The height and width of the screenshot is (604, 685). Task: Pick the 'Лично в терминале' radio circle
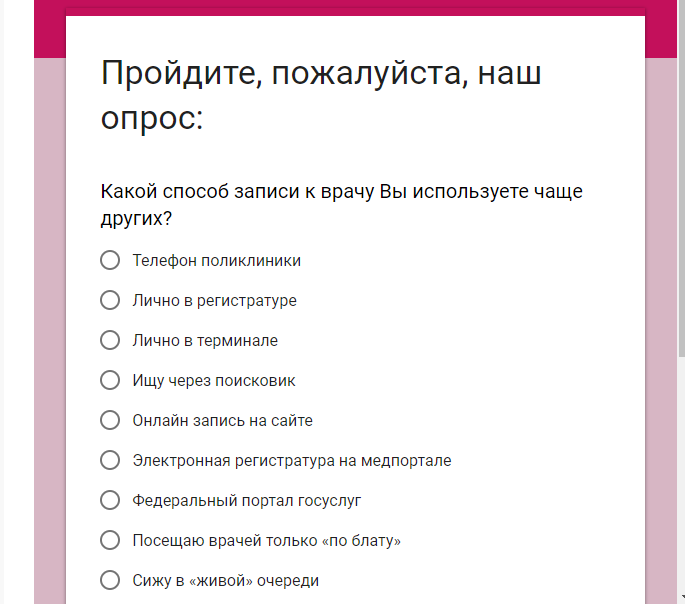click(110, 340)
